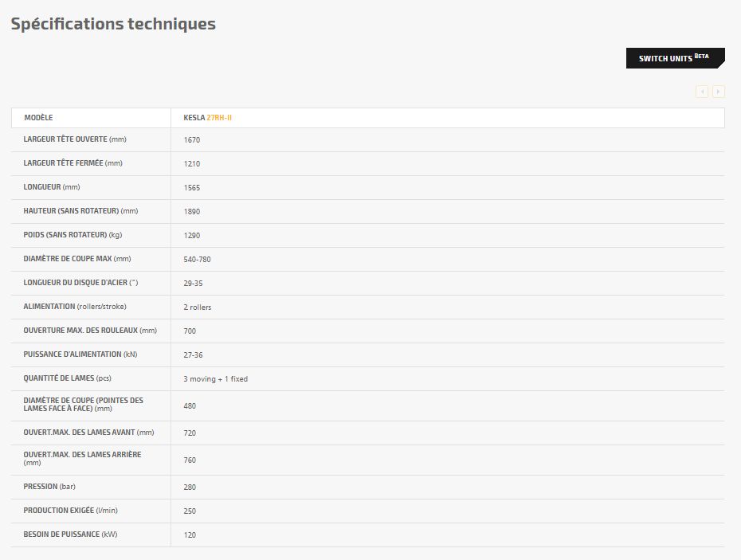Click the 3 moving + 1 fixed value
Screen dimensions: 741x560
click(x=215, y=379)
